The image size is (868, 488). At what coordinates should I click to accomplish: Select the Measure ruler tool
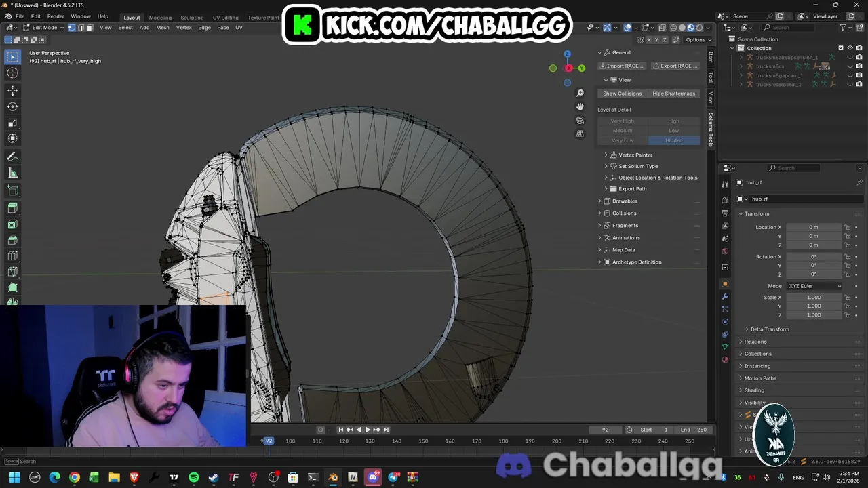pos(12,173)
